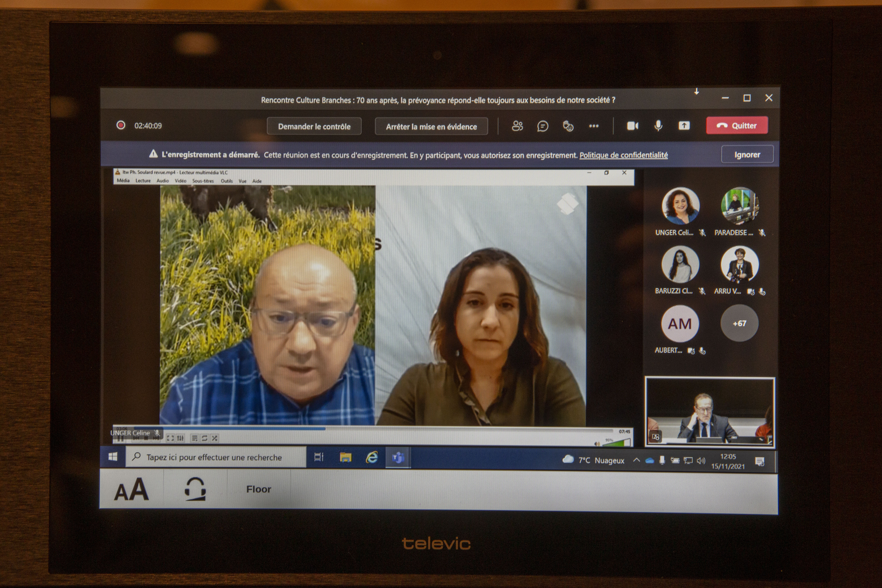Click Arrêter la mise en évidence
The height and width of the screenshot is (588, 882).
(431, 127)
